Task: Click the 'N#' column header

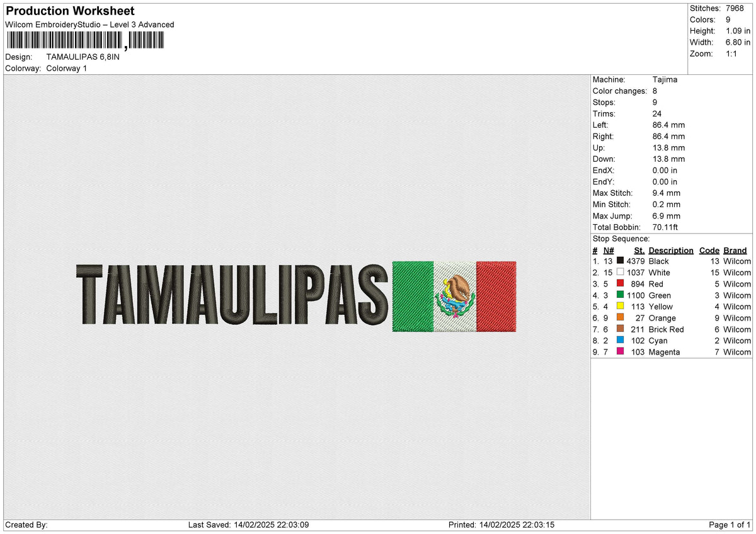Action: 609,251
